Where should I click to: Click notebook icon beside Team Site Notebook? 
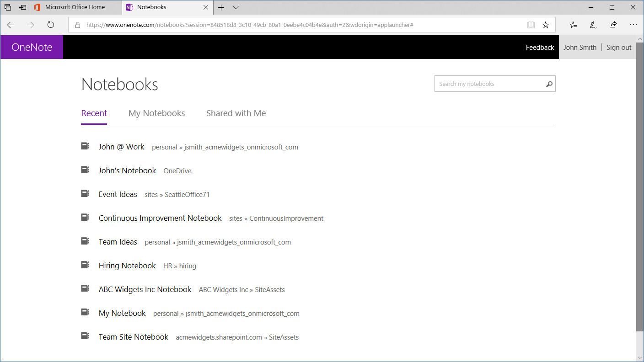pyautogui.click(x=85, y=336)
